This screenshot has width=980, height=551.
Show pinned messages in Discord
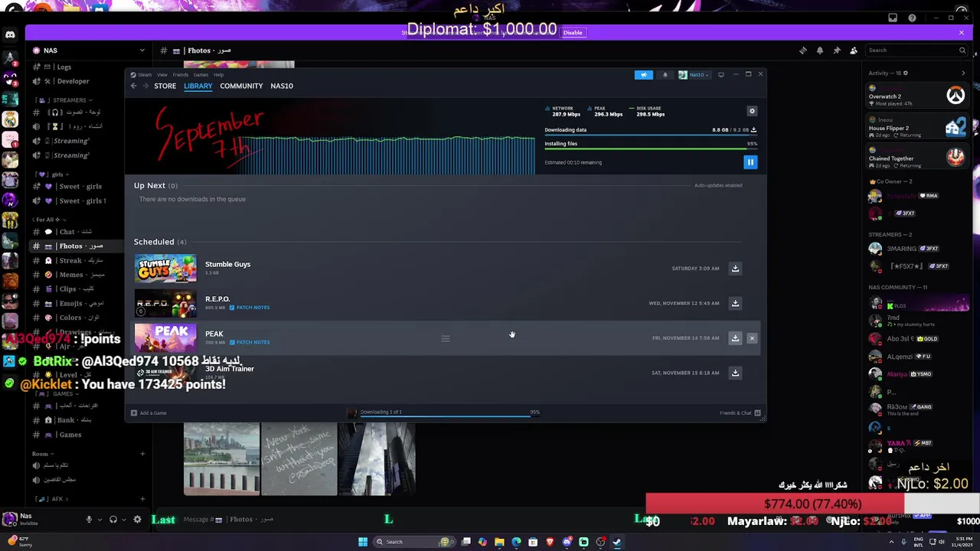tap(836, 51)
